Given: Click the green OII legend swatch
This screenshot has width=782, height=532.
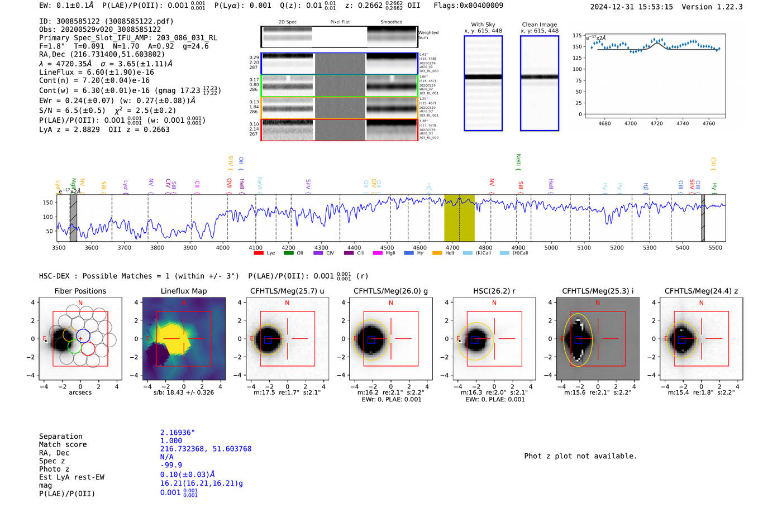Looking at the screenshot, I should pos(288,253).
